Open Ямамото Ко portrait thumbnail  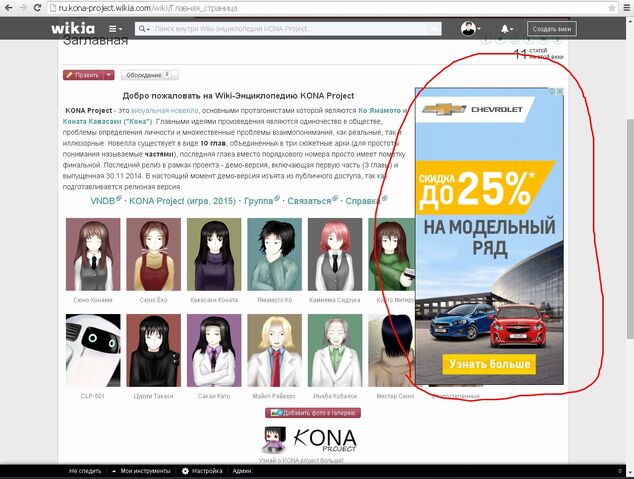275,254
